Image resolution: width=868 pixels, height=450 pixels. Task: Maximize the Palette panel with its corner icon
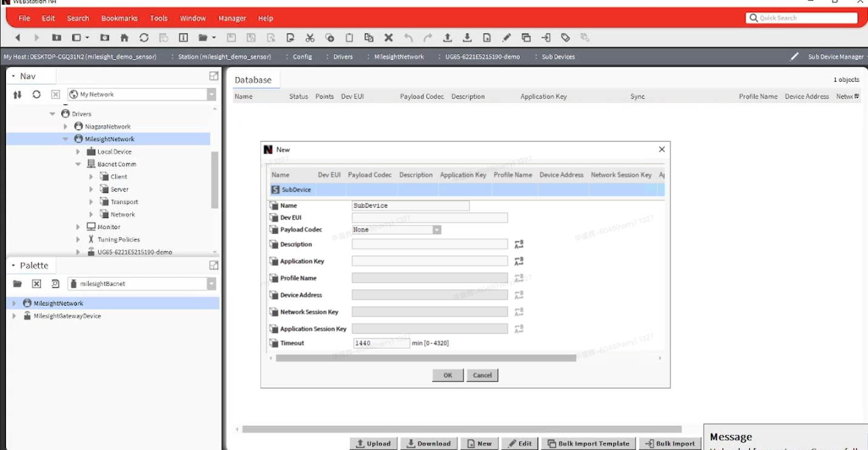pyautogui.click(x=214, y=265)
